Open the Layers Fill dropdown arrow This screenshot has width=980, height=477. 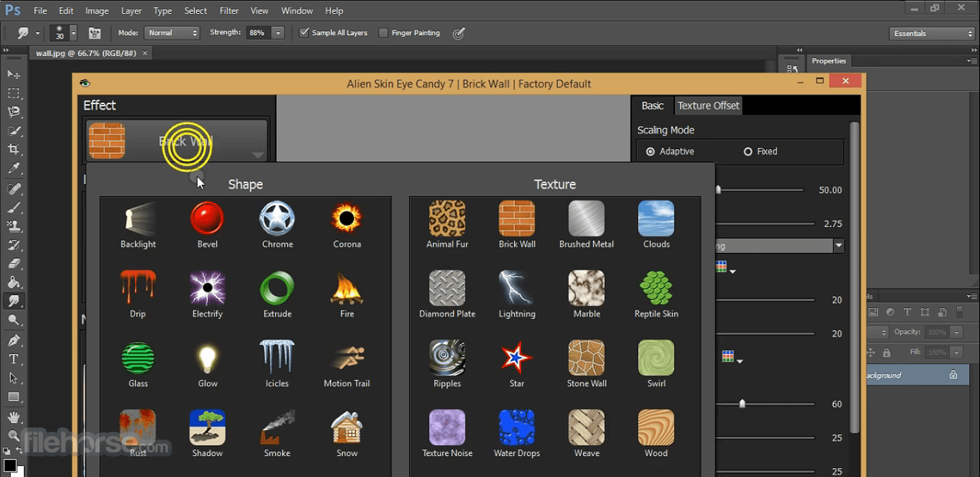[x=957, y=352]
